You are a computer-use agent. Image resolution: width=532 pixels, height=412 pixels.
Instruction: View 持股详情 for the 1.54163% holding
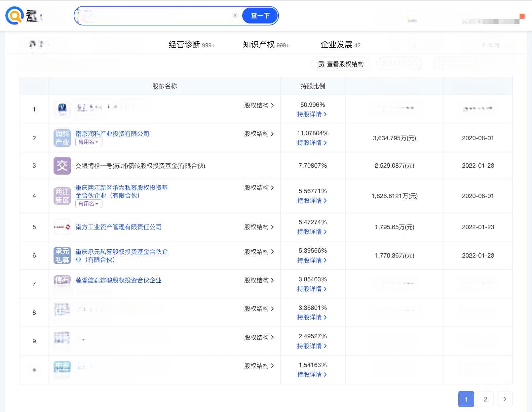312,374
